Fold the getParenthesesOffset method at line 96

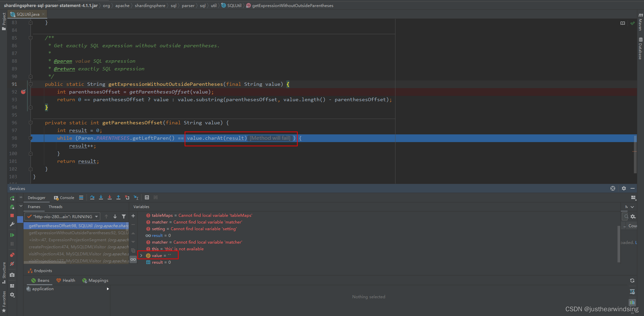(x=31, y=123)
